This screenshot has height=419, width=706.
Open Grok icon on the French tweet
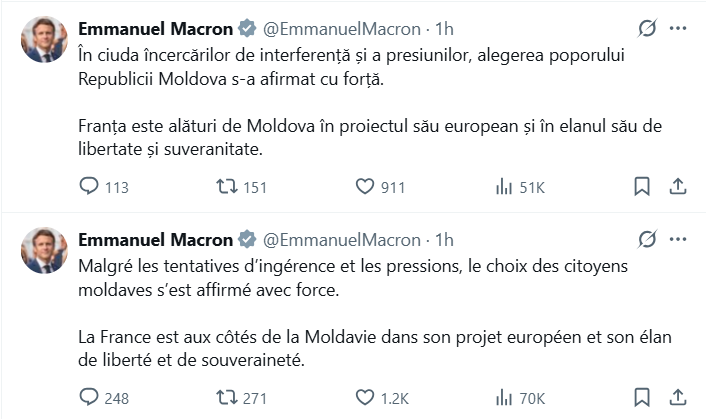[646, 239]
